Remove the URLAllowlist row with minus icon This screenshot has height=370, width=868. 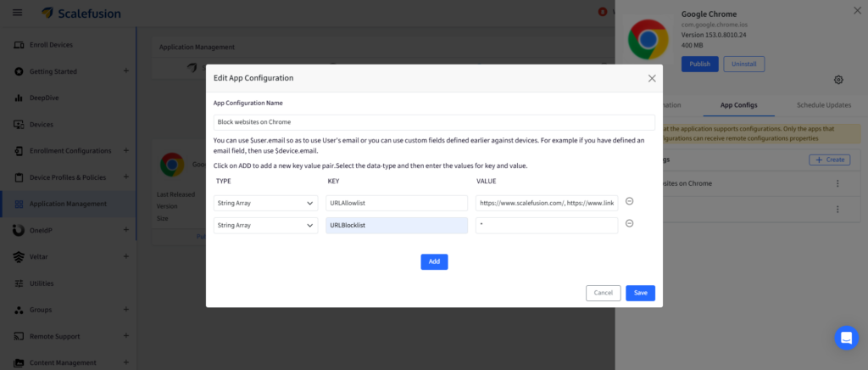click(630, 201)
